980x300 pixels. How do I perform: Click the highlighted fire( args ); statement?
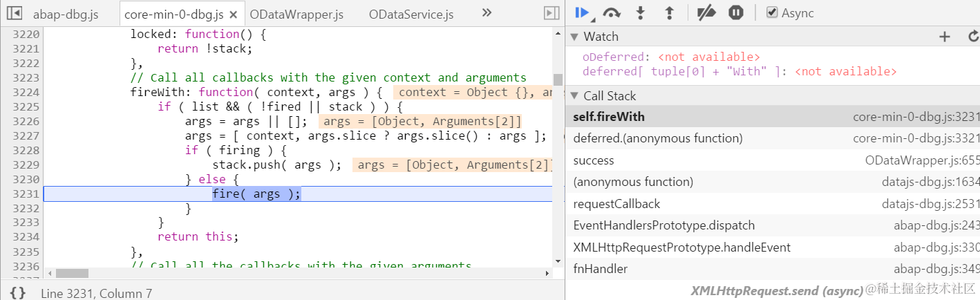(256, 194)
